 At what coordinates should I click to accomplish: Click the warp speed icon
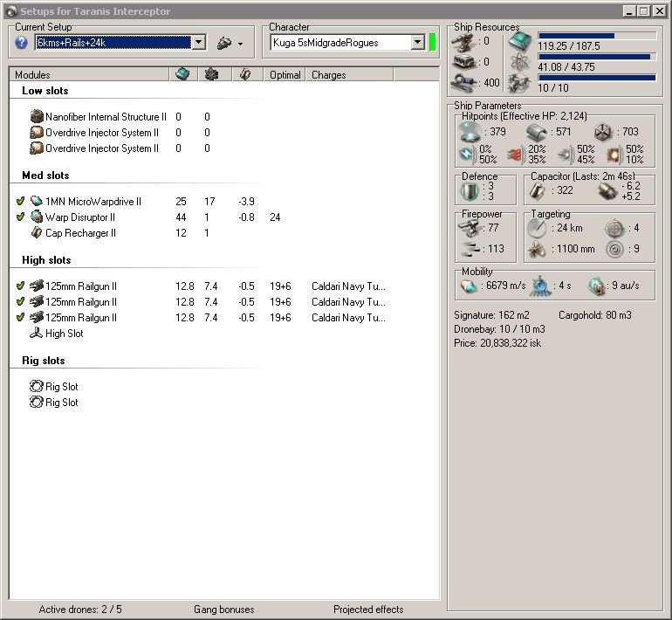[x=597, y=286]
